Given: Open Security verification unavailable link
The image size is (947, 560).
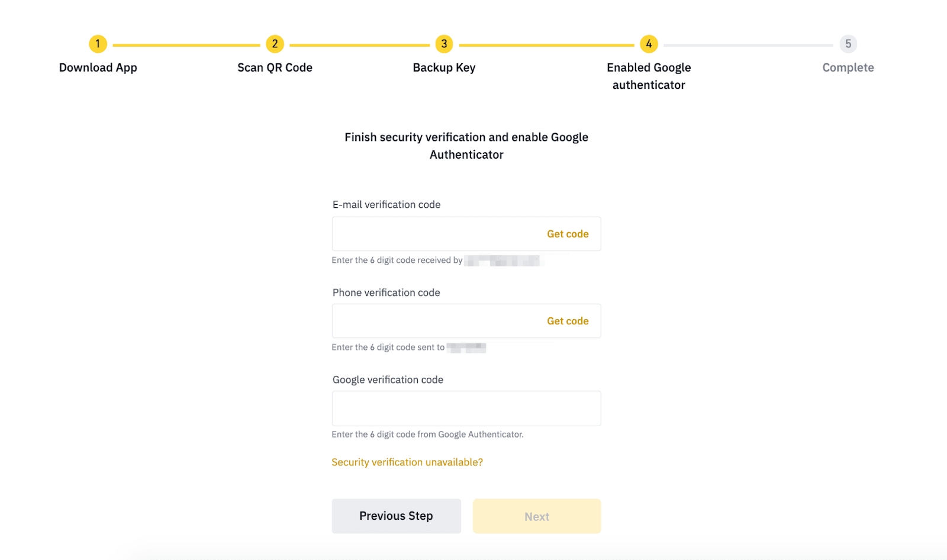Looking at the screenshot, I should click(407, 462).
